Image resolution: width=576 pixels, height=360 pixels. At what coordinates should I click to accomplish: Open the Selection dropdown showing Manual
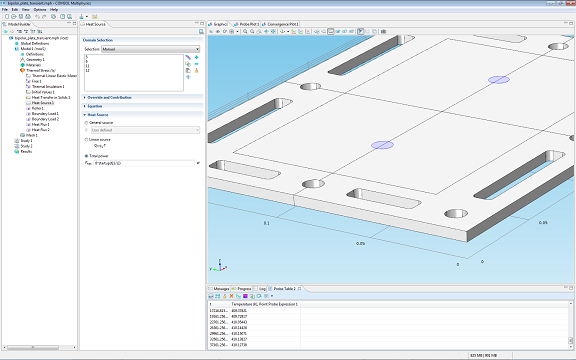(x=151, y=49)
